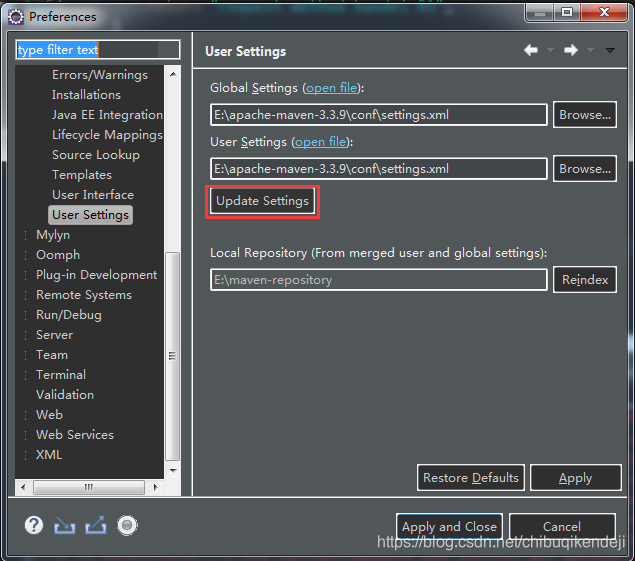The width and height of the screenshot is (635, 561).
Task: Click the tree vertical scrollbar thumb
Action: tap(173, 356)
